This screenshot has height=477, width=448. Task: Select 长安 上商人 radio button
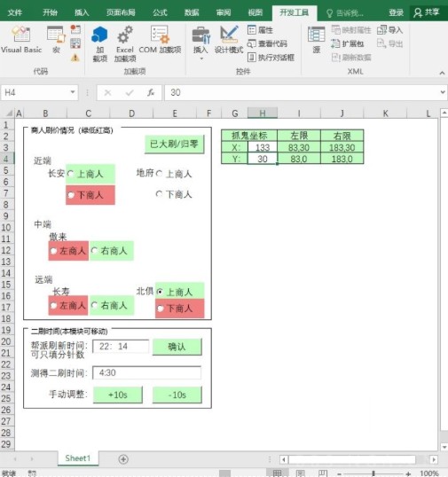[70, 174]
